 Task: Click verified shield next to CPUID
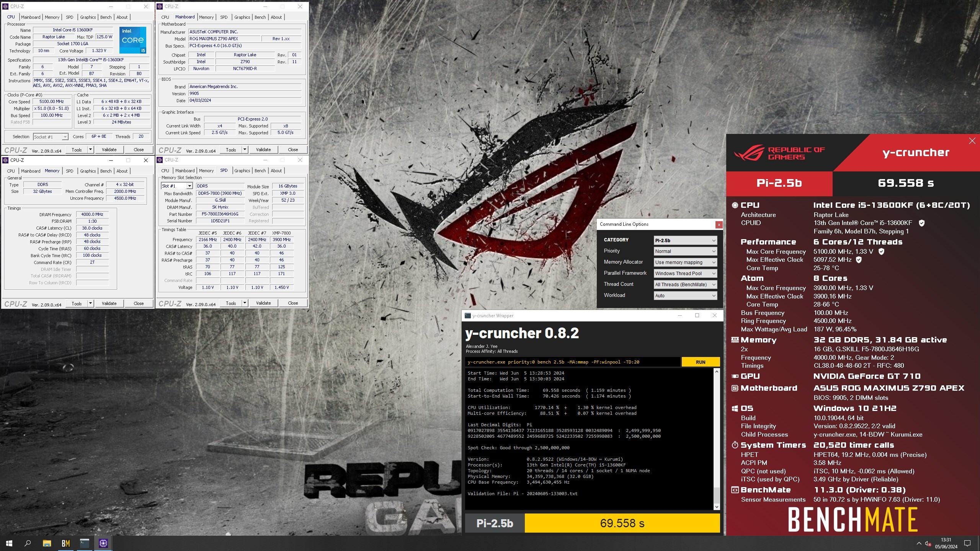[922, 223]
